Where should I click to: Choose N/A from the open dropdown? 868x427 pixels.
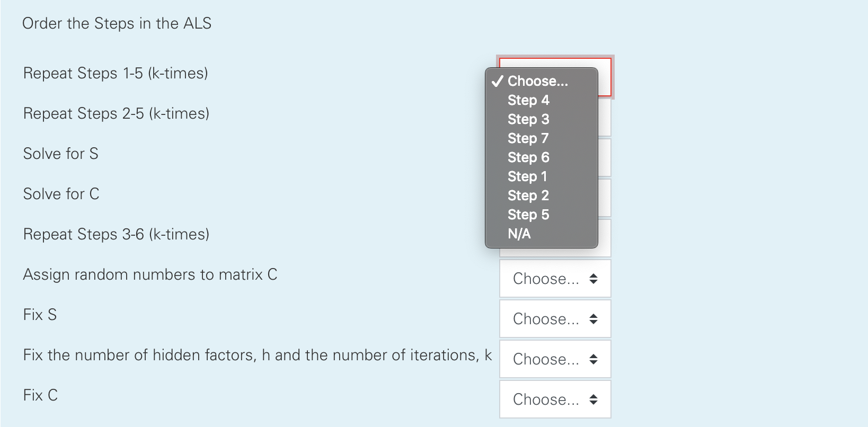[518, 233]
